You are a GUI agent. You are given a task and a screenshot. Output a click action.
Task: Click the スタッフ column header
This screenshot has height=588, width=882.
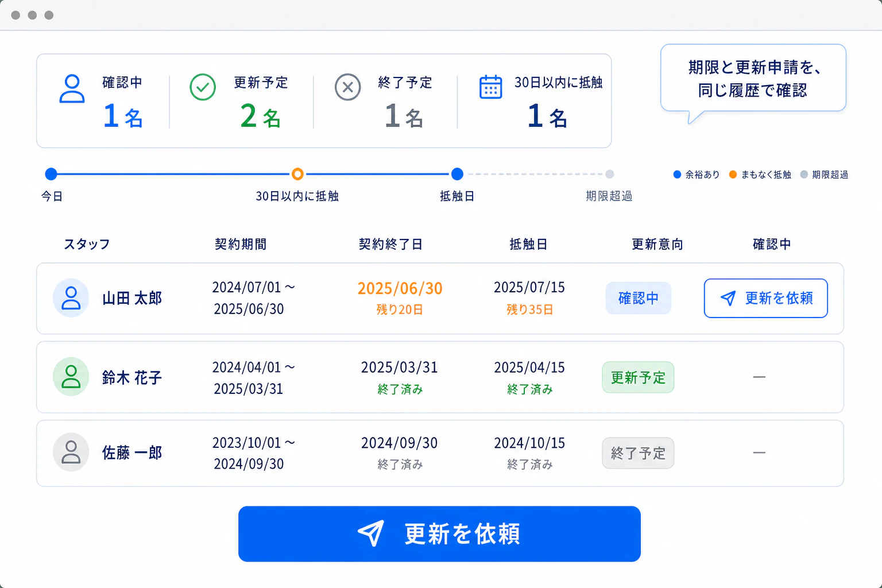[x=87, y=244]
